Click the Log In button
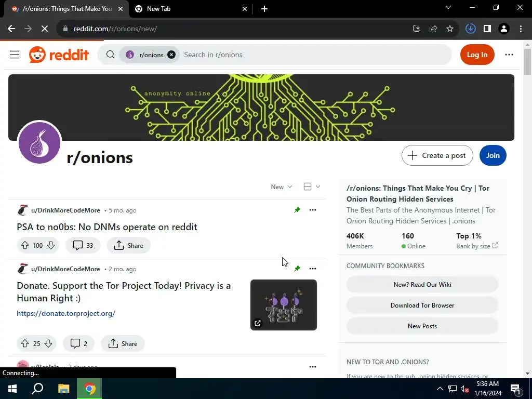532x399 pixels. pyautogui.click(x=477, y=55)
